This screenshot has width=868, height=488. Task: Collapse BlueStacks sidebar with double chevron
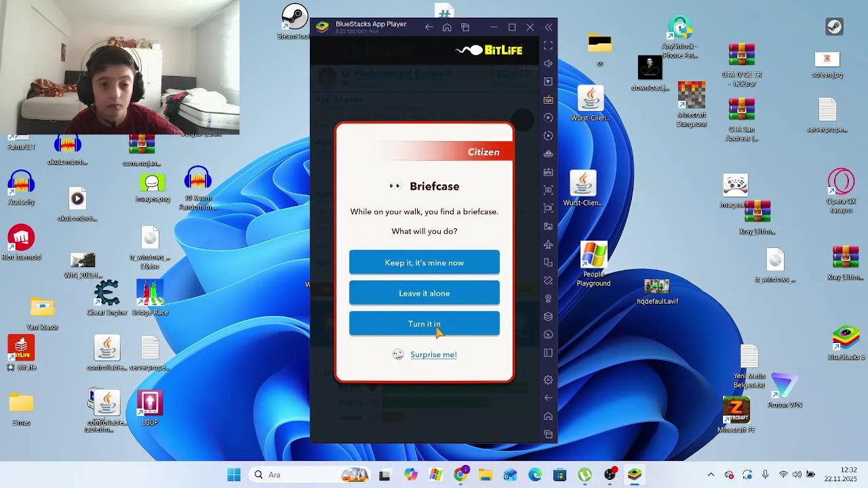coord(549,27)
